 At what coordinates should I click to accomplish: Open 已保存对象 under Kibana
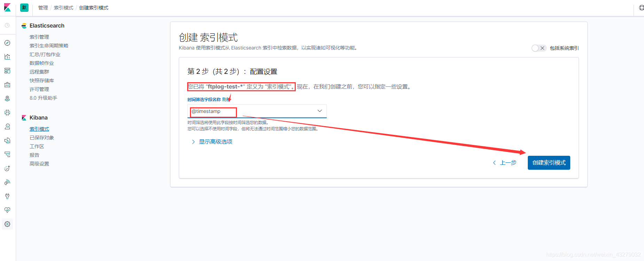tap(42, 138)
